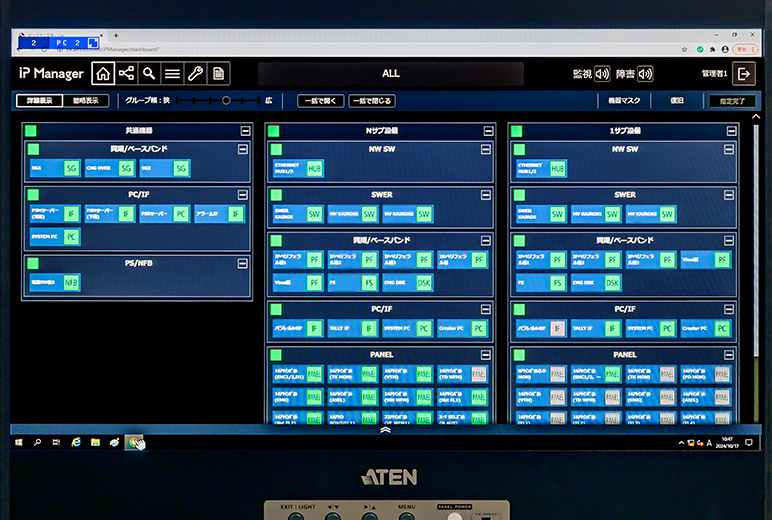Select the 復旧 menu item
772x520 pixels.
click(x=677, y=101)
